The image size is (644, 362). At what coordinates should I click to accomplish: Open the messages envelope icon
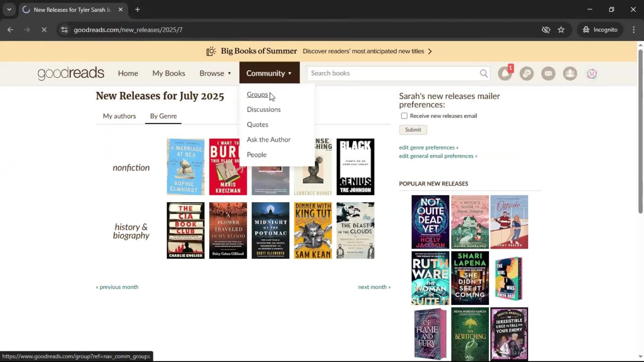click(548, 73)
